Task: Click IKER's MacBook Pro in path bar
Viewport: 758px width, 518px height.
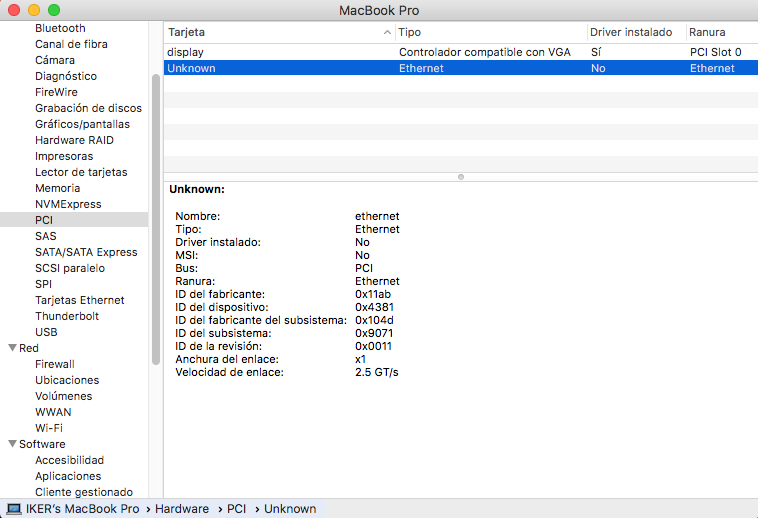Action: pos(82,509)
